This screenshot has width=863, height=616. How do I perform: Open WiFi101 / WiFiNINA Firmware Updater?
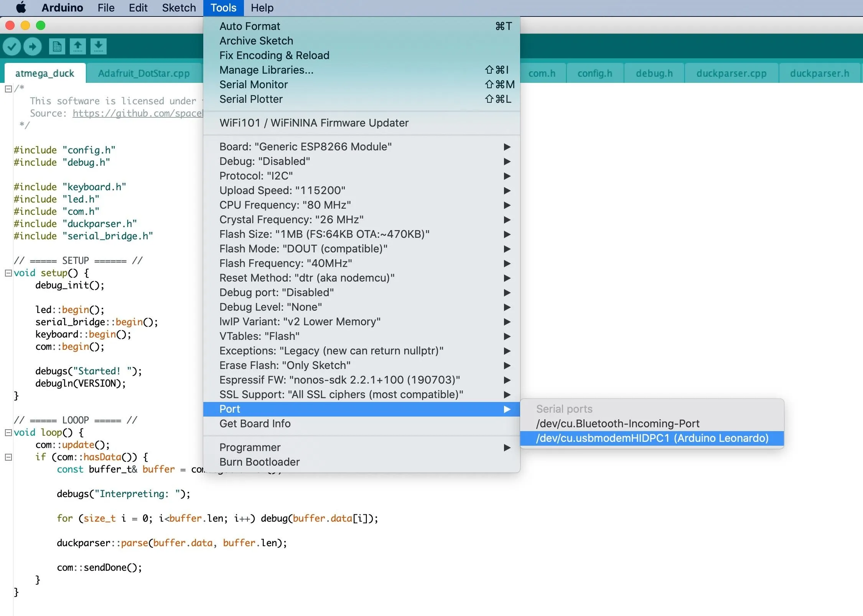click(x=362, y=123)
